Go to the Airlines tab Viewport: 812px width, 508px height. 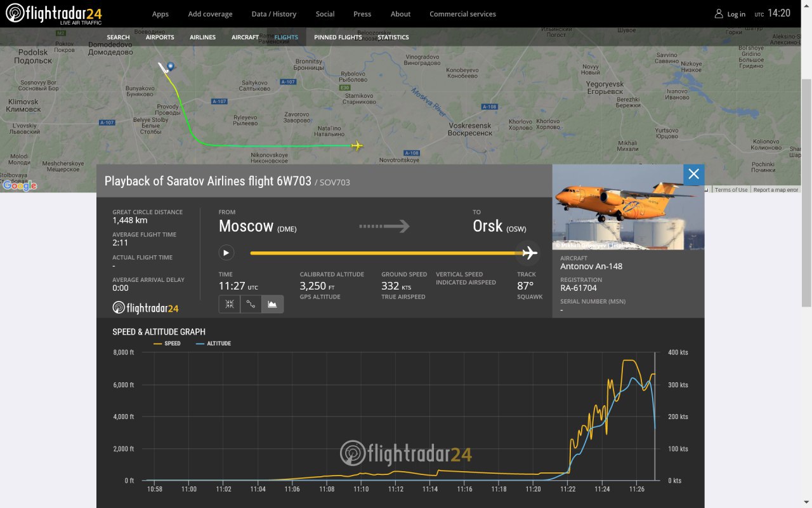pyautogui.click(x=202, y=37)
